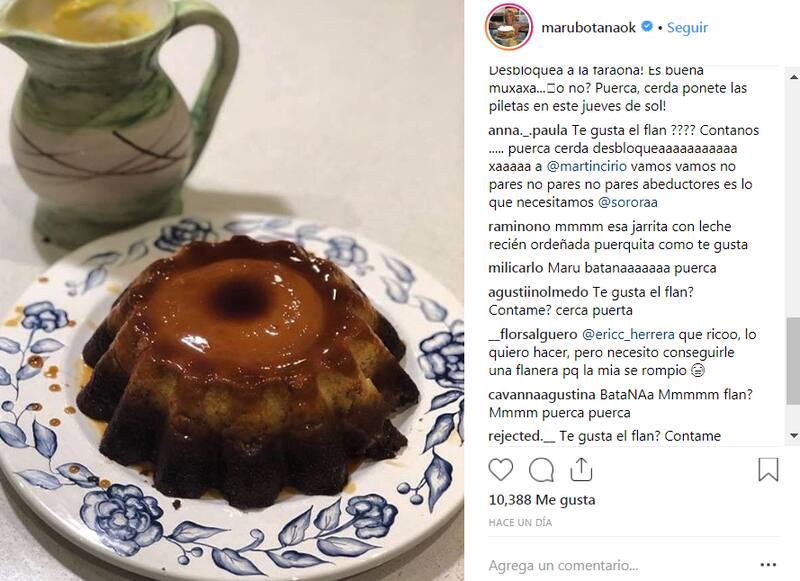Open the @ericc_herrera mention link
This screenshot has height=581, width=800.
[x=628, y=335]
